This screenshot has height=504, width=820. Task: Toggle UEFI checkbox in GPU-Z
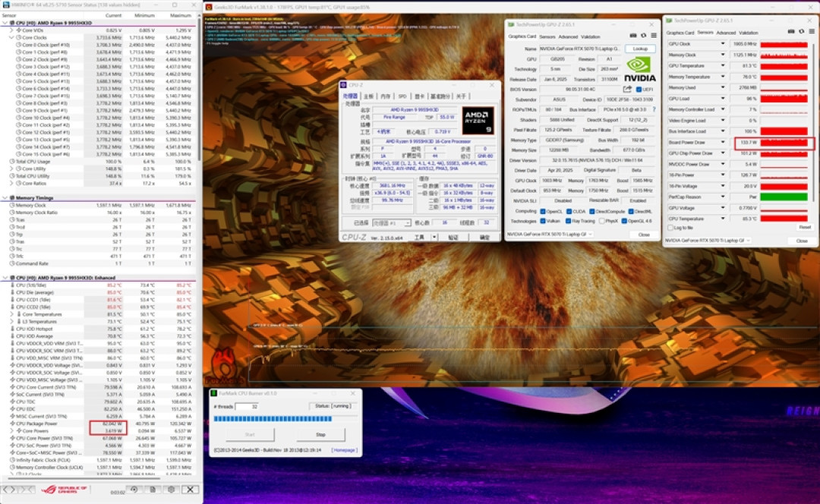click(x=639, y=90)
